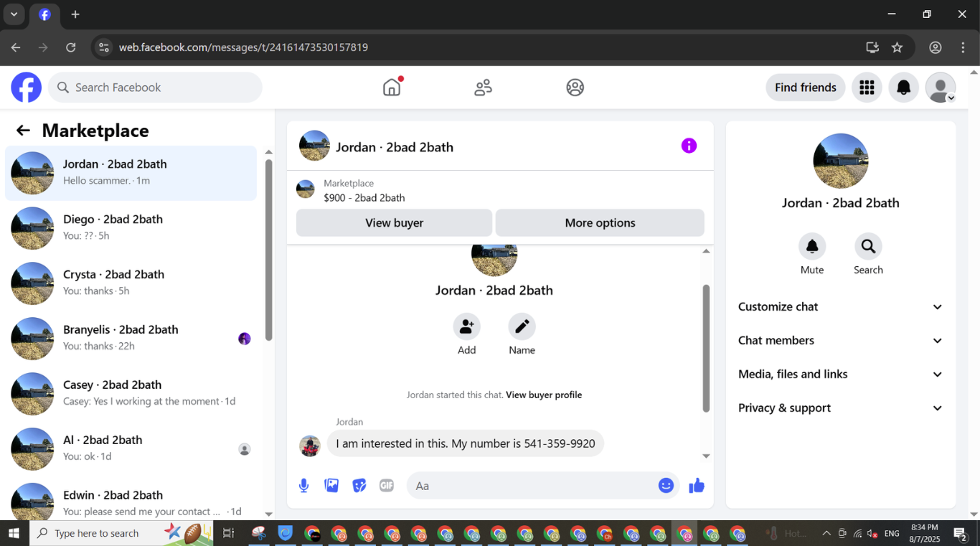The image size is (980, 546).
Task: Open browser menu three dots
Action: point(963,47)
